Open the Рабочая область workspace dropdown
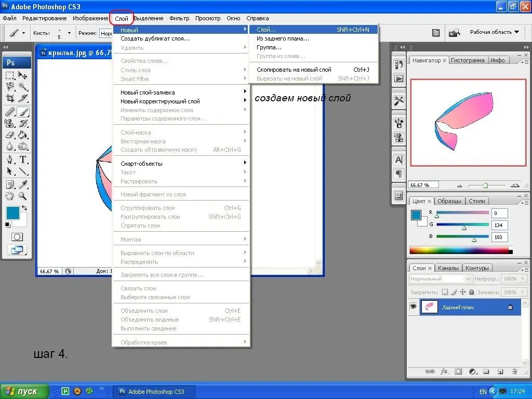Screen dimensions: 532x399 tap(495, 32)
